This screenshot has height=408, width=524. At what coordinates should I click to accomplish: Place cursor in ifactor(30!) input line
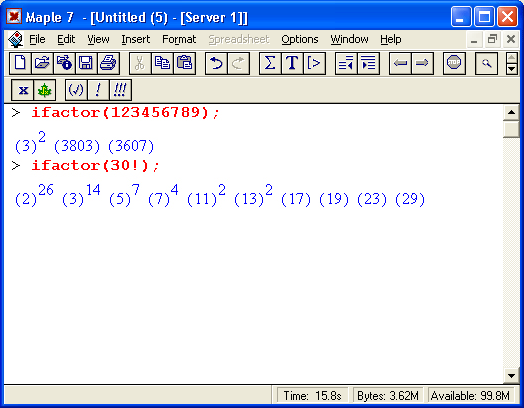(96, 165)
